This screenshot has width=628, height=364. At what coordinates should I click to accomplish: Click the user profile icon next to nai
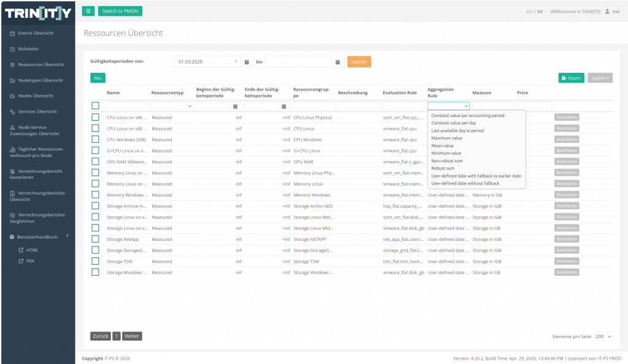pyautogui.click(x=607, y=11)
